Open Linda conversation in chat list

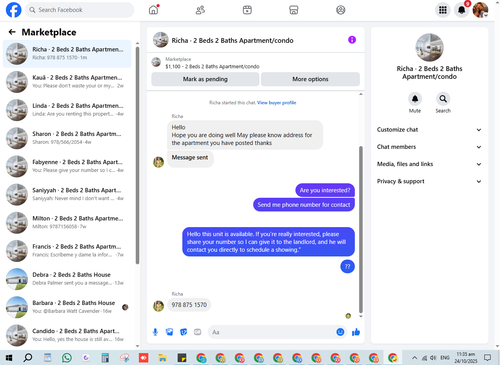tap(67, 110)
